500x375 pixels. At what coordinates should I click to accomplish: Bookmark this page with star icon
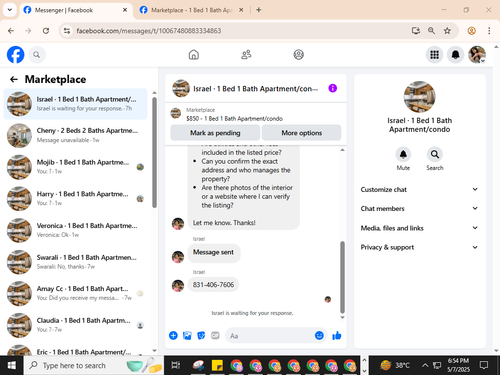(x=447, y=31)
